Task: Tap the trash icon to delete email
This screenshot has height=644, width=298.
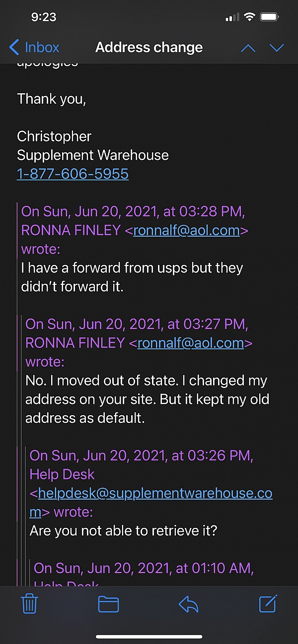Action: point(30,603)
